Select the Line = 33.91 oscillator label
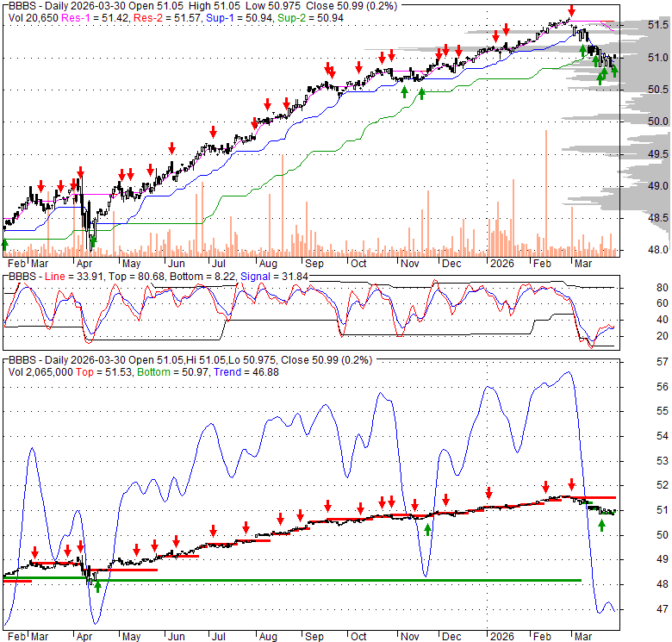The image size is (672, 642). pos(74,277)
